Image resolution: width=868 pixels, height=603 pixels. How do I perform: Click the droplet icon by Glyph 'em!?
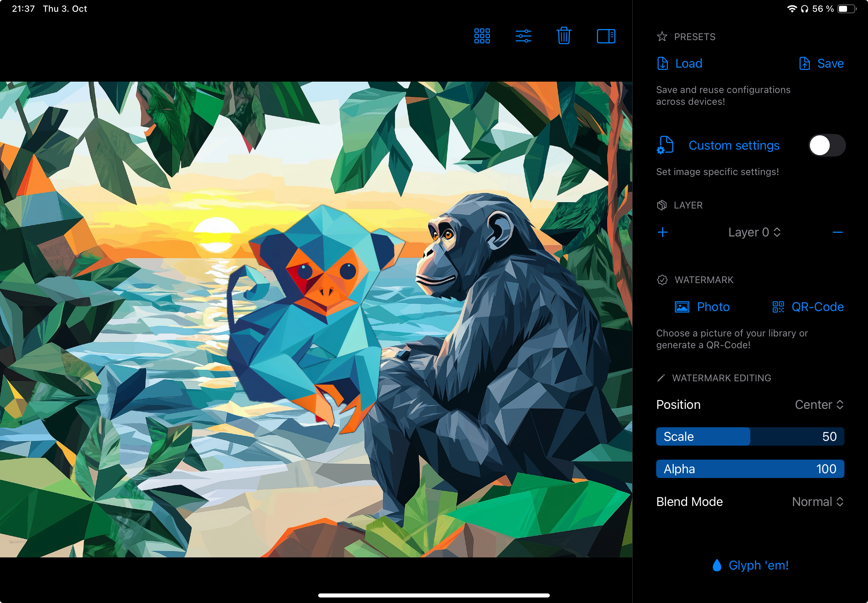717,565
